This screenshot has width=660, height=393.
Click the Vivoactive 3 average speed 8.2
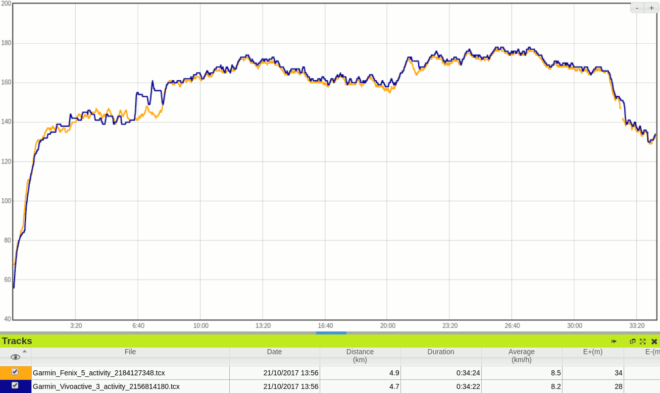point(556,386)
